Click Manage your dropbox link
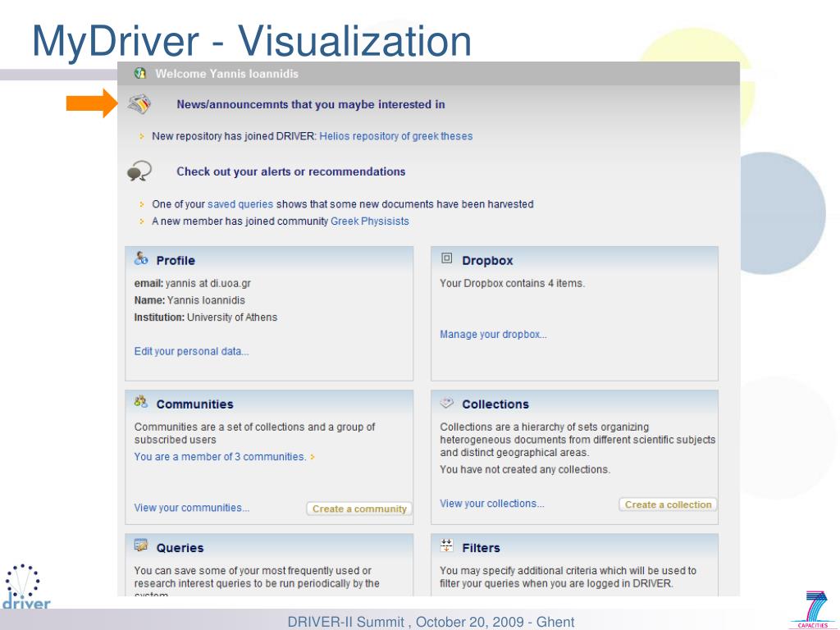 [x=493, y=335]
